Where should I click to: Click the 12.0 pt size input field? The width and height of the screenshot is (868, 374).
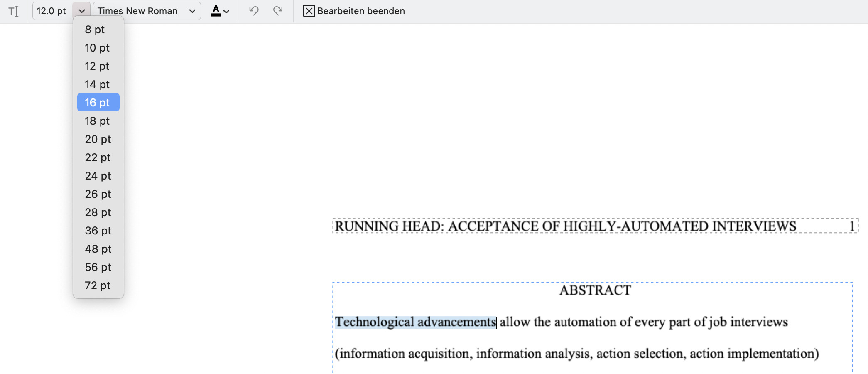tap(52, 11)
